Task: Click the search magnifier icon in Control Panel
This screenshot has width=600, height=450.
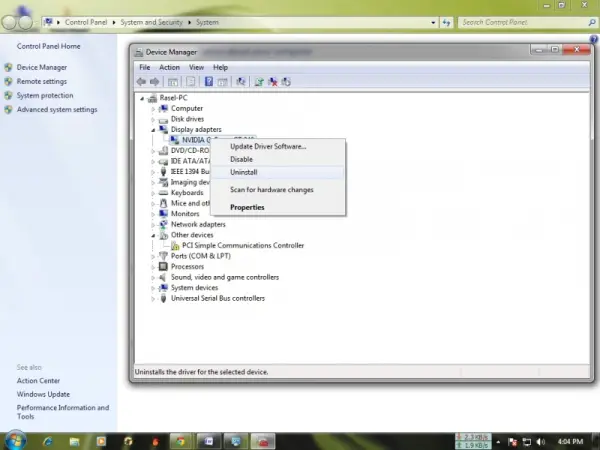Action: point(592,23)
